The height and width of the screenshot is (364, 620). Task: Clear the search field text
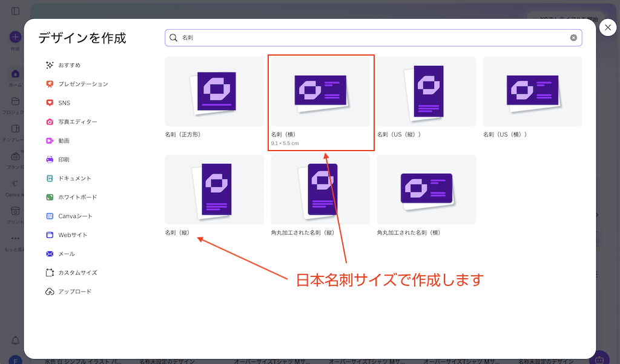(x=573, y=37)
